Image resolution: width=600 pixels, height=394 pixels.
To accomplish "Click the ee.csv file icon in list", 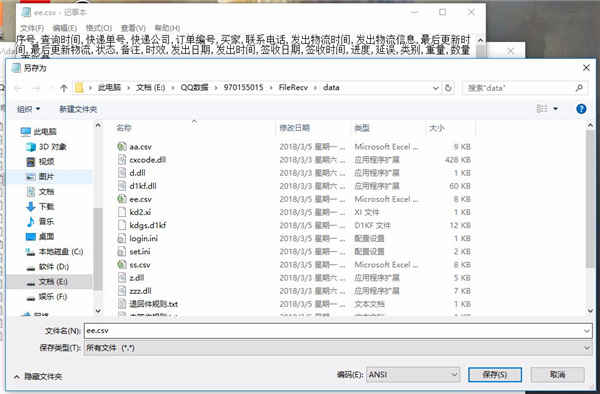I will (x=122, y=199).
